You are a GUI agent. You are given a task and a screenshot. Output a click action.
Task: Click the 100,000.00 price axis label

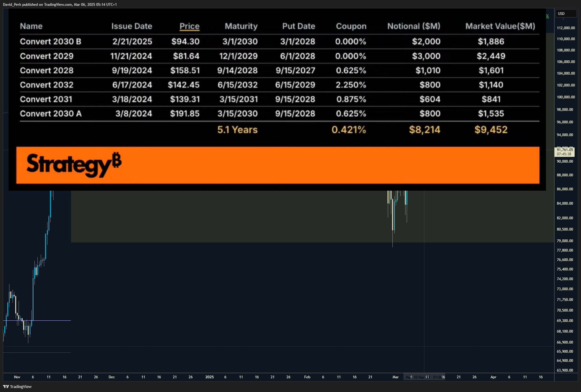point(566,97)
